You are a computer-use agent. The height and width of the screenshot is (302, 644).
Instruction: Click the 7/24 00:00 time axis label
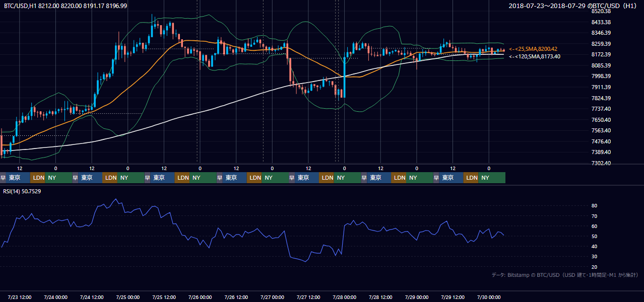55,297
